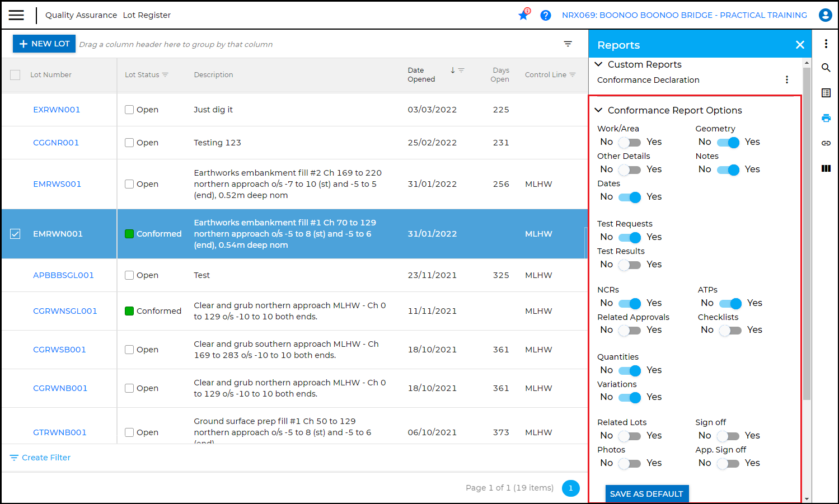Click the search magnifier in right sidebar
The height and width of the screenshot is (504, 839).
pyautogui.click(x=826, y=68)
